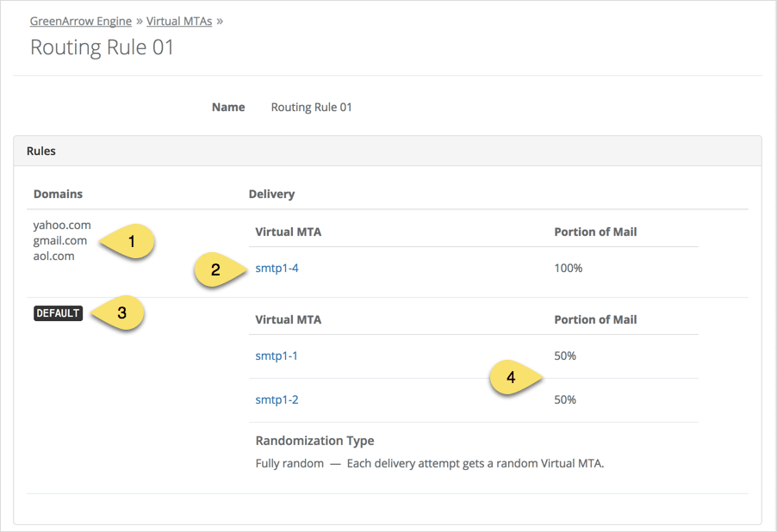
Task: Click the Randomization Type heading
Action: point(314,440)
